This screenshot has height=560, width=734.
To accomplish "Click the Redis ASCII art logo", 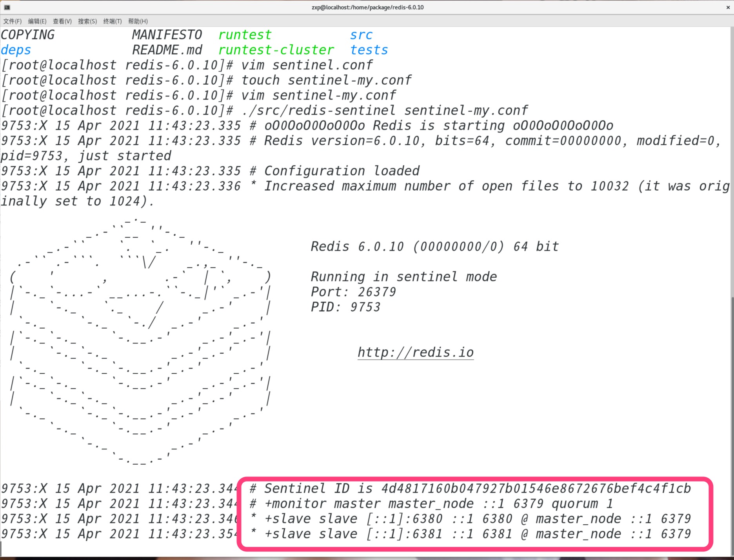I will (140, 341).
